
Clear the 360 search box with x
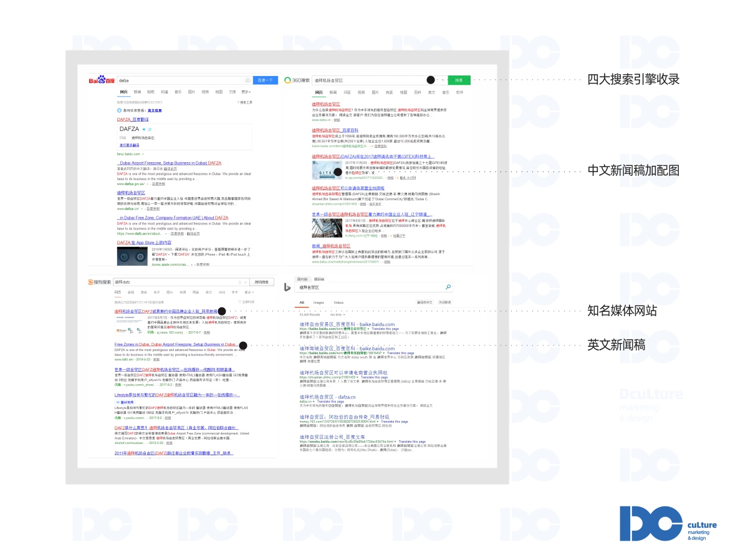[x=443, y=80]
